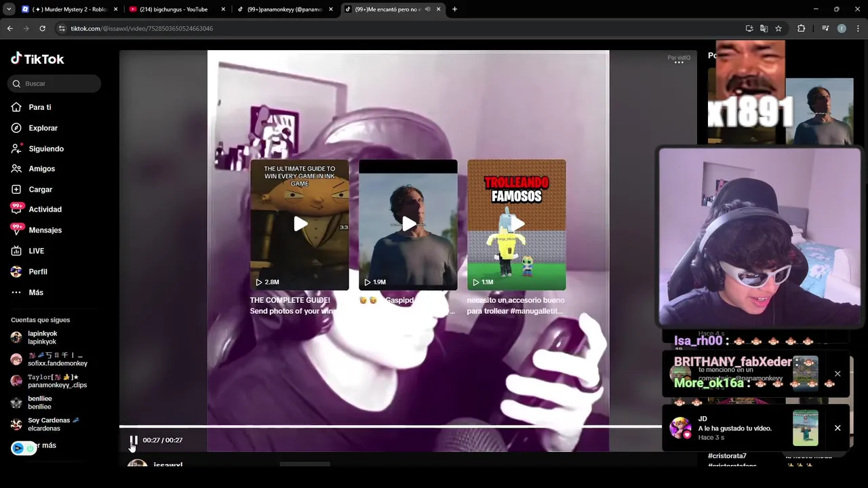Open followed account lapinkyok
Image resolution: width=868 pixels, height=488 pixels.
click(42, 338)
